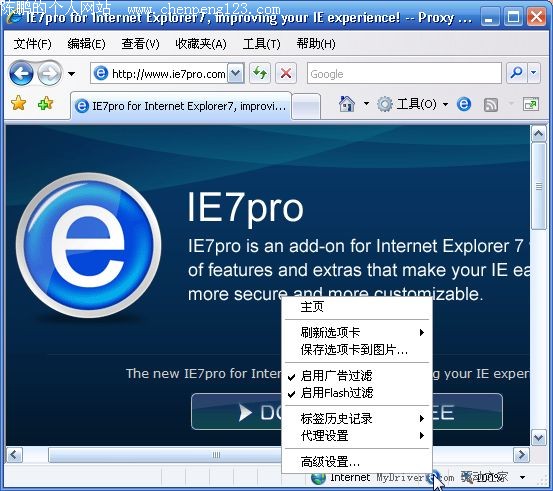The height and width of the screenshot is (491, 553).
Task: Expand the 代理设置 submenu
Action: point(357,436)
